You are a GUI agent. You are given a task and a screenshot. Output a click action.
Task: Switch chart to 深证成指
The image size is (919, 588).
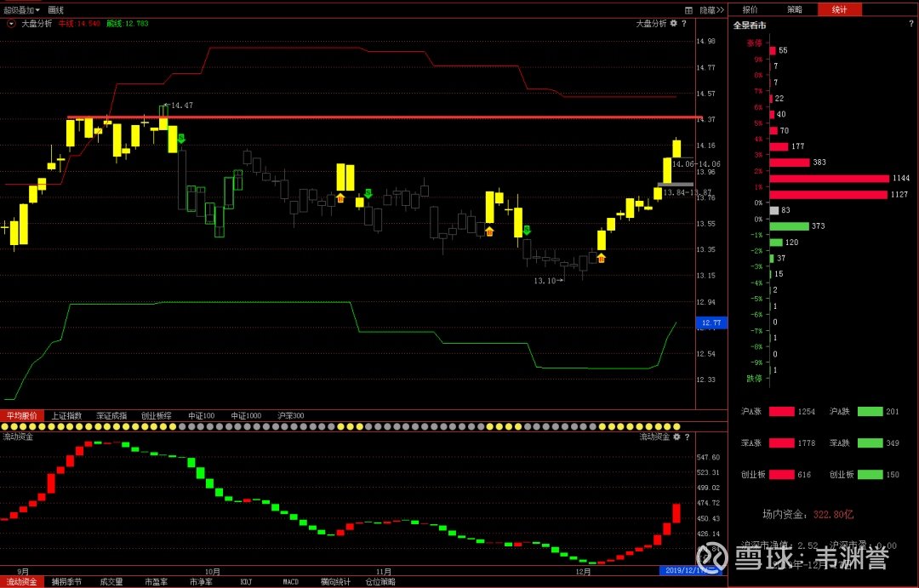[x=111, y=415]
